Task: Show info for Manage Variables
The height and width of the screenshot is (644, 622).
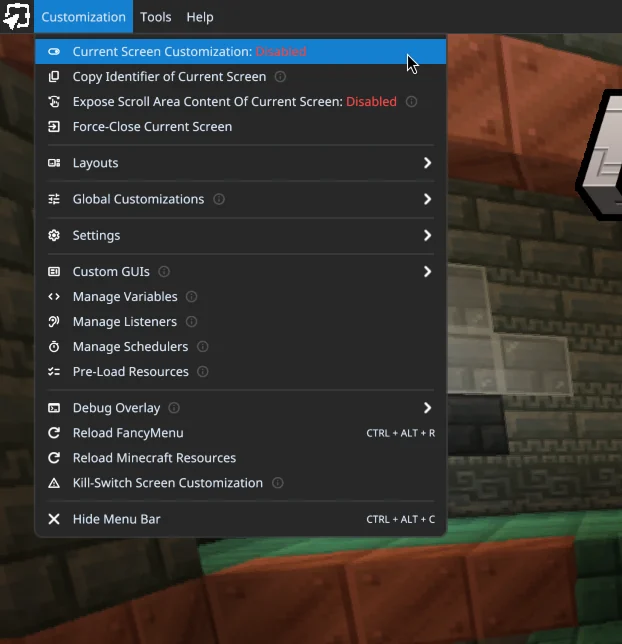Action: point(191,297)
